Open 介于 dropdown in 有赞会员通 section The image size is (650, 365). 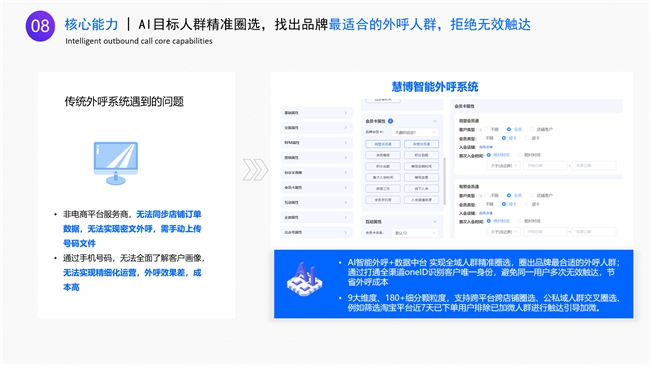click(x=503, y=231)
